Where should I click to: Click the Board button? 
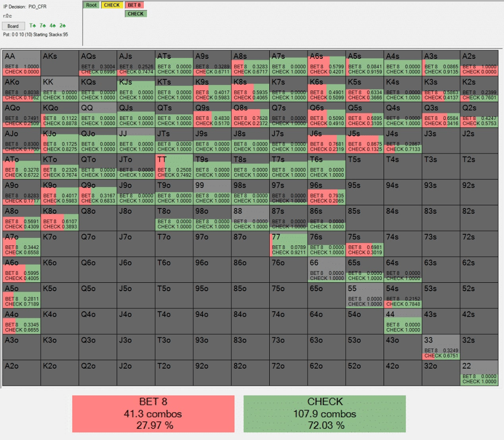[x=13, y=26]
